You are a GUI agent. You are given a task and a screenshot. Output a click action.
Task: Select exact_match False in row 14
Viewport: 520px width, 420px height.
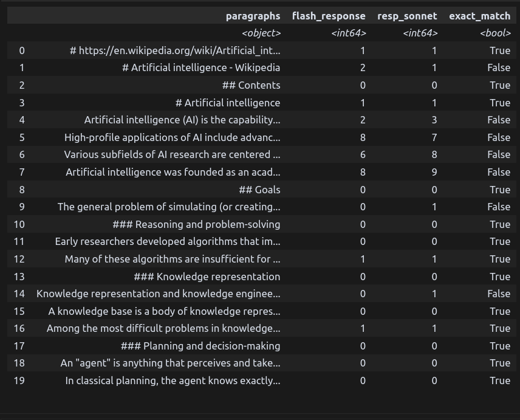coord(499,294)
